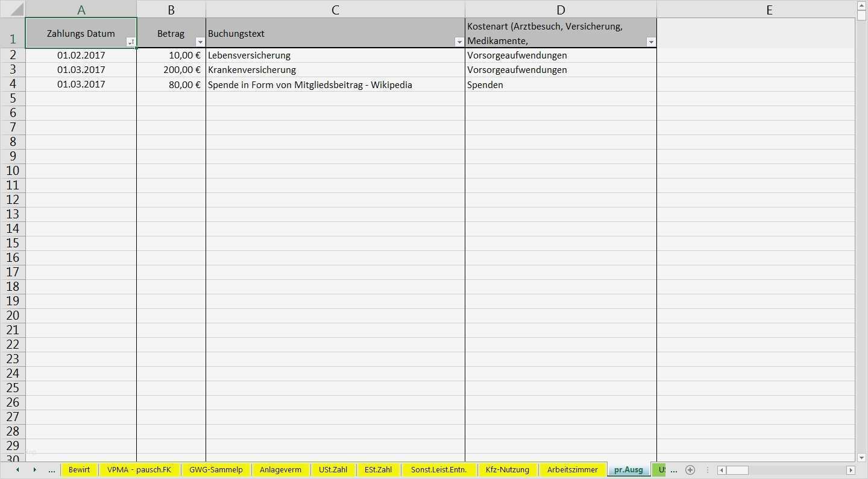Open the filter dropdown on Betrag column
Image resolution: width=868 pixels, height=479 pixels.
tap(200, 42)
